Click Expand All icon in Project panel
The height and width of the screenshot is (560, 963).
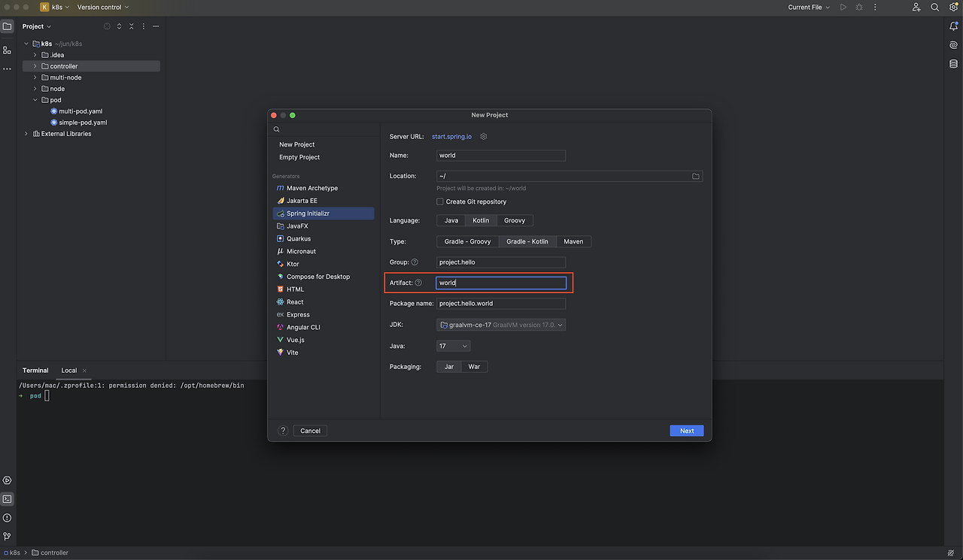pyautogui.click(x=119, y=26)
